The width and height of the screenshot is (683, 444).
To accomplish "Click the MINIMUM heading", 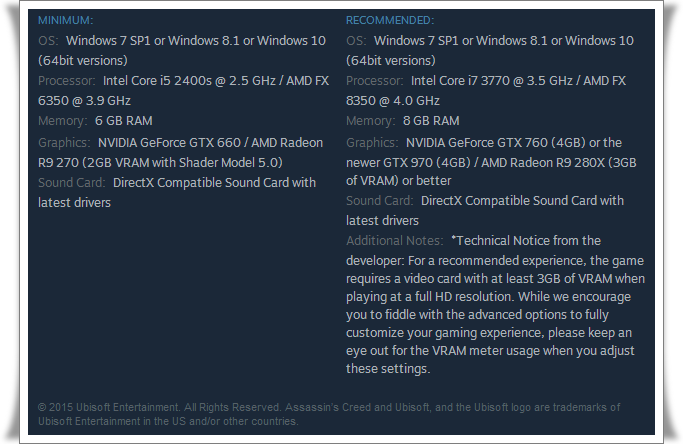I will point(65,20).
